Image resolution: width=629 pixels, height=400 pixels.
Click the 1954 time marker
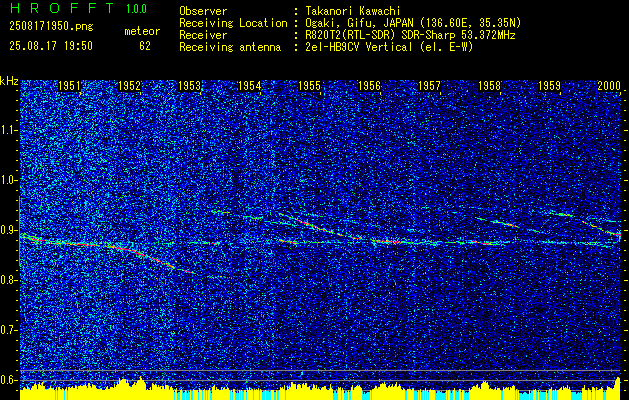click(250, 86)
